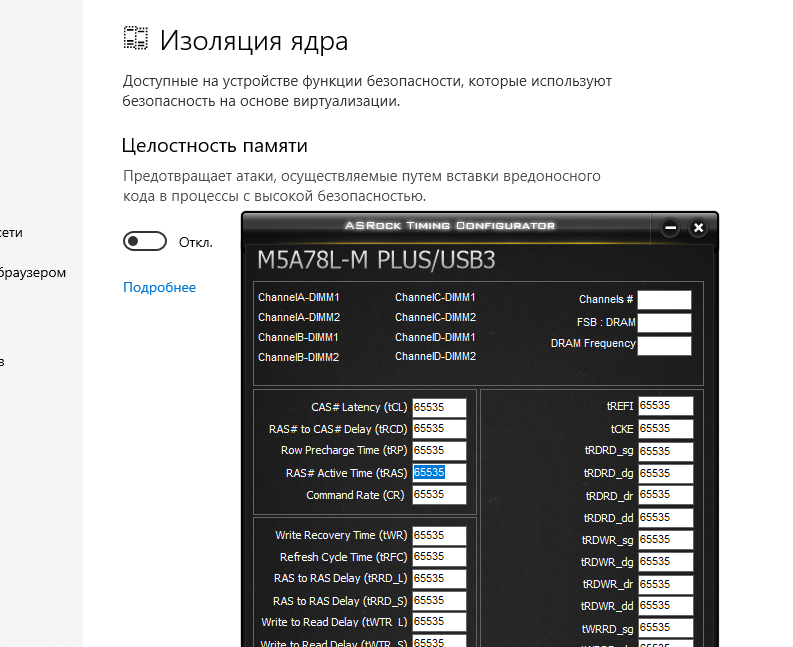The height and width of the screenshot is (647, 793).
Task: Click the Channels # field
Action: point(664,300)
